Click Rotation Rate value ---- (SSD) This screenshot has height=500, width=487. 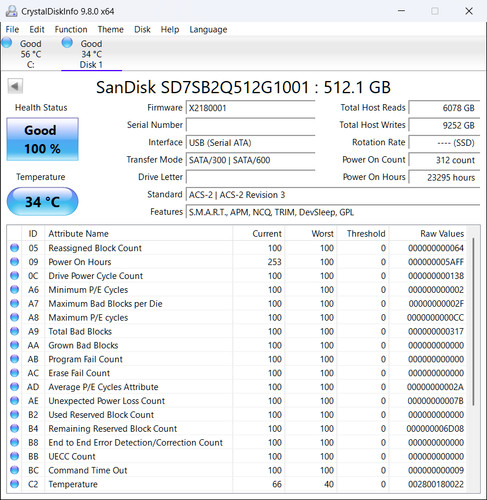pos(444,143)
